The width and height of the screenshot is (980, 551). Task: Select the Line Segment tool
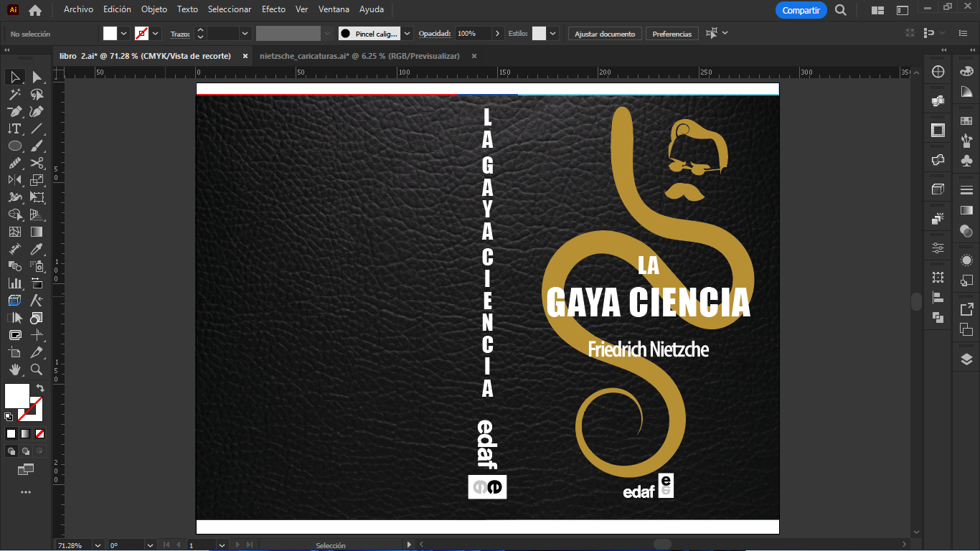coord(37,128)
